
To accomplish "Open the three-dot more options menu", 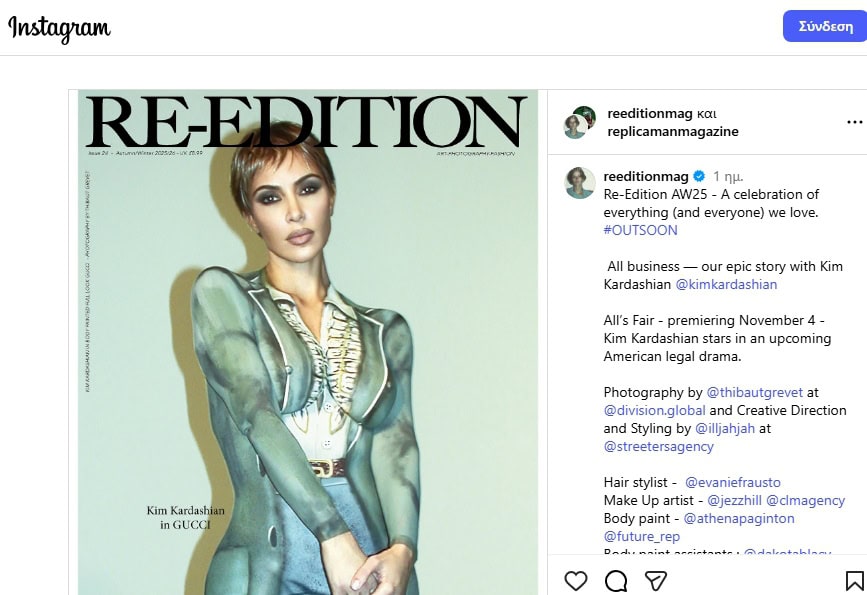I will (x=854, y=122).
